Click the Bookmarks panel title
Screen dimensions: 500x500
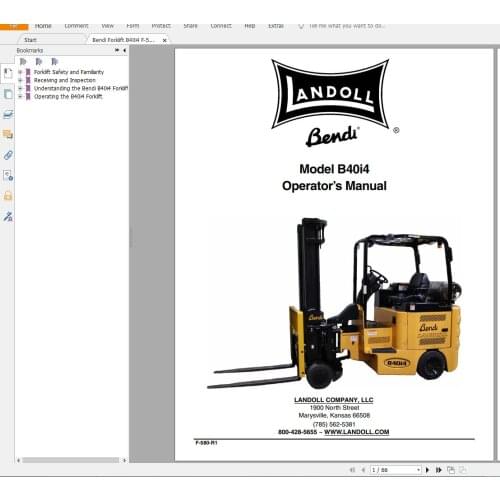coord(30,50)
